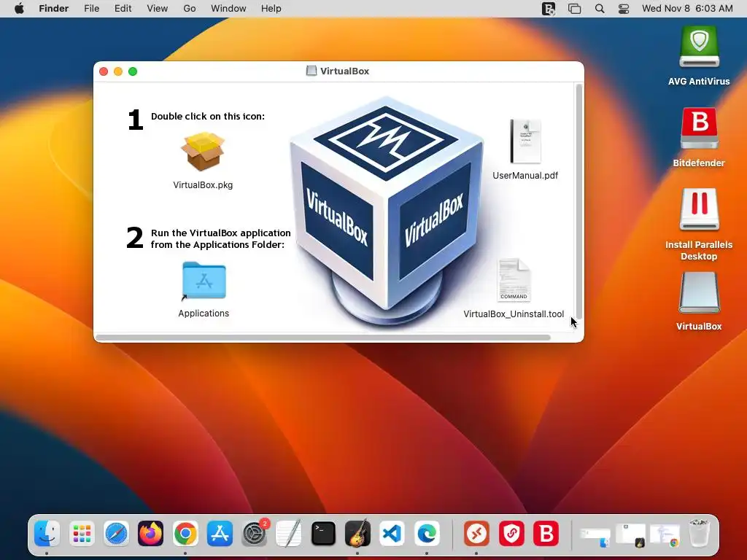Click the 'Applications' folder name label
Screen dimensions: 747x560
(x=204, y=314)
